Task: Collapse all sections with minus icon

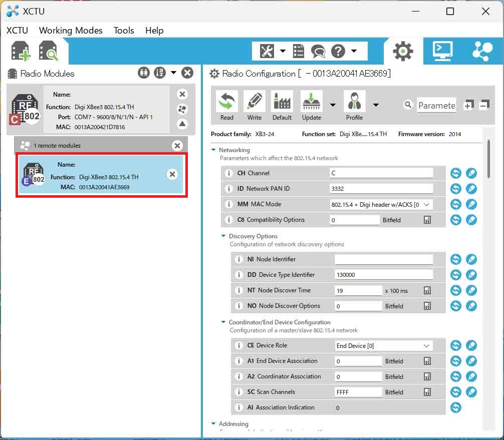Action: point(484,105)
